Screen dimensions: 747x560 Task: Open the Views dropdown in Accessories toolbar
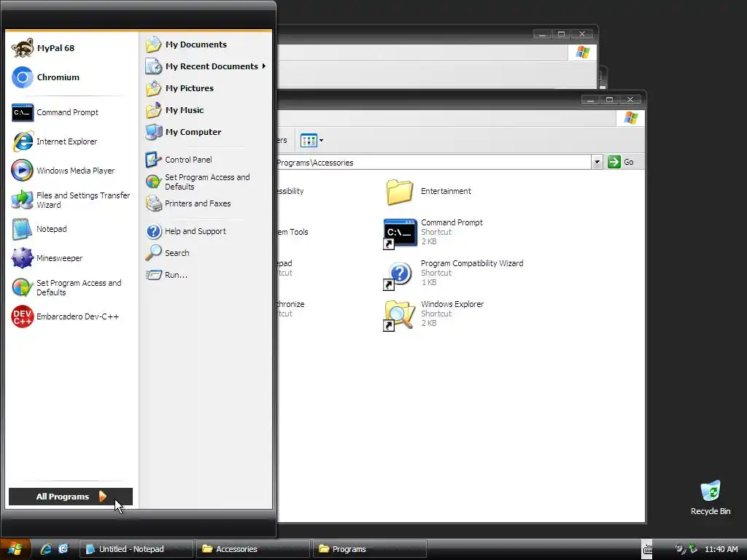point(312,141)
